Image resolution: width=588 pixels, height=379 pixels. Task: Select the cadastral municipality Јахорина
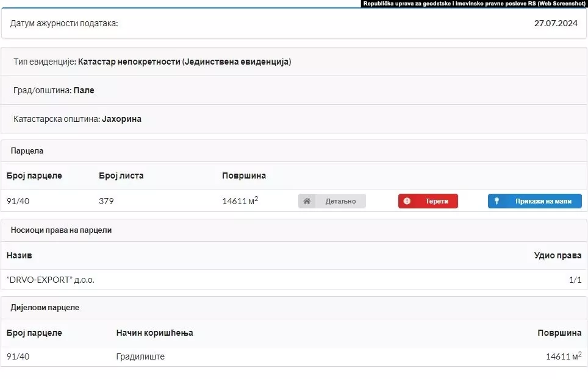click(x=121, y=119)
